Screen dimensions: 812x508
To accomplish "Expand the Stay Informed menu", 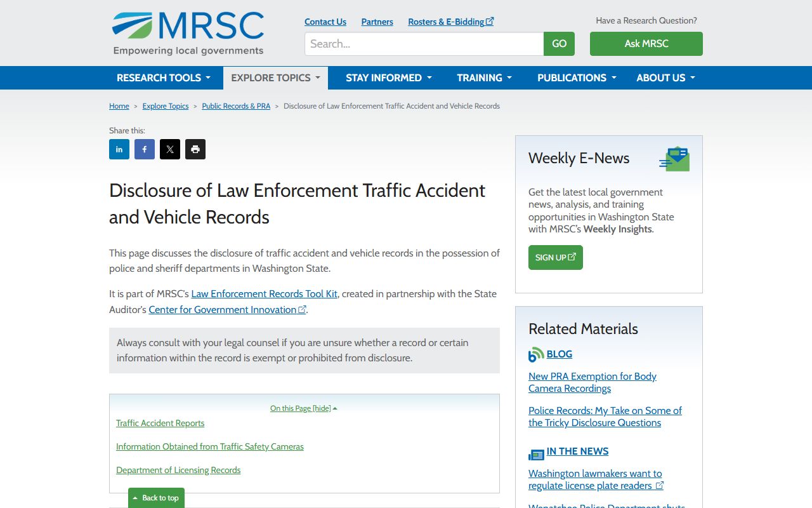I will point(389,77).
